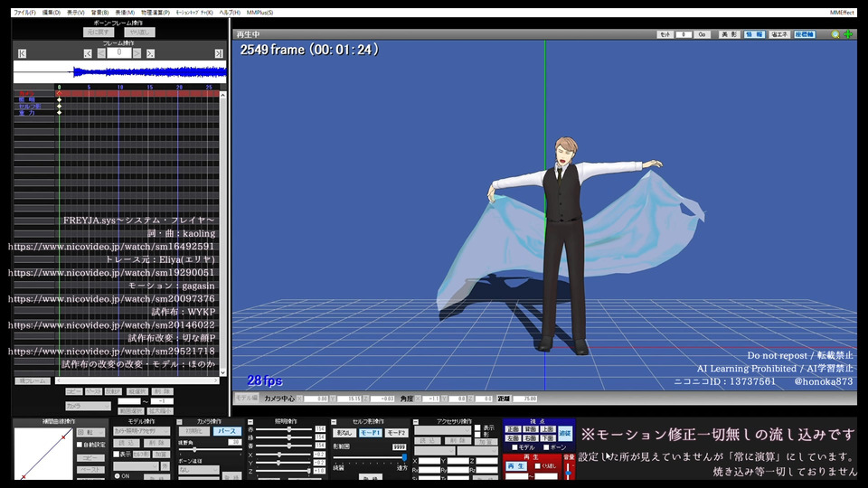Click the 外 button in model panel

[x=165, y=466]
